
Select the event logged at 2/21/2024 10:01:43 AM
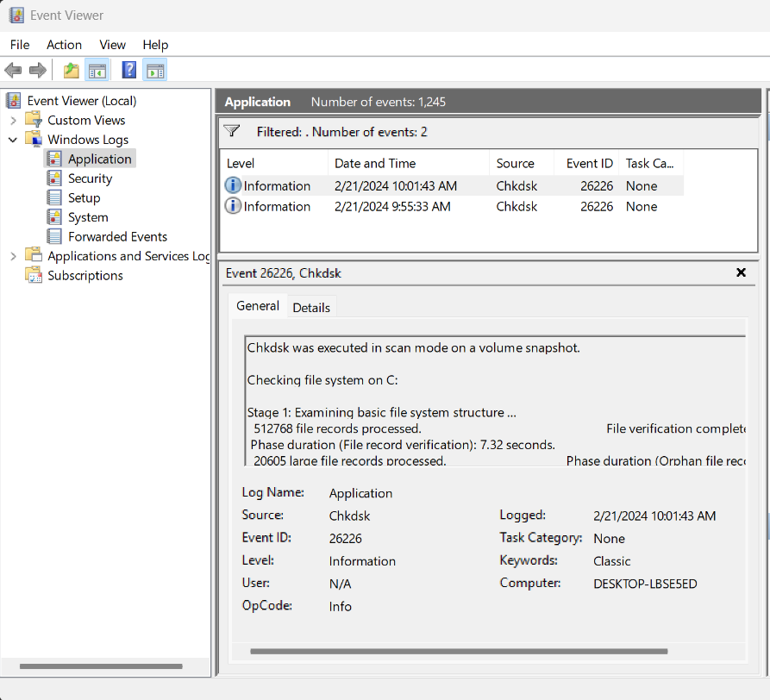(x=453, y=185)
